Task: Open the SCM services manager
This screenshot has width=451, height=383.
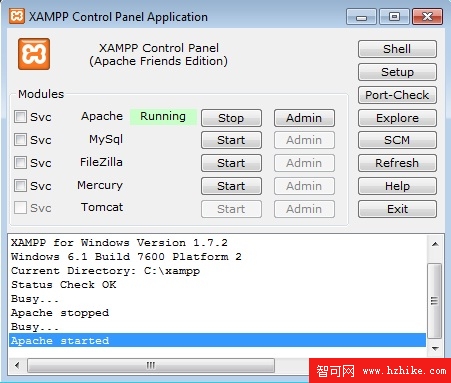Action: 397,140
